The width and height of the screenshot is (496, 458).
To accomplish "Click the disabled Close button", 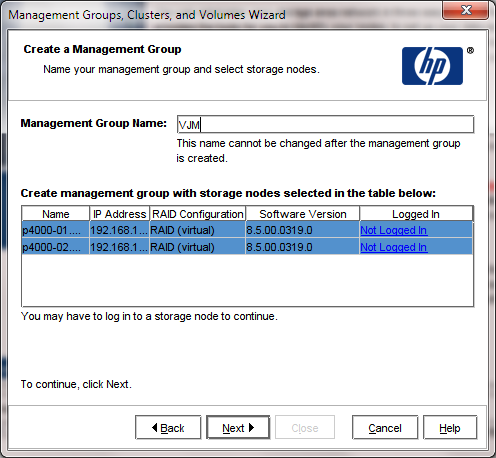I will (305, 427).
